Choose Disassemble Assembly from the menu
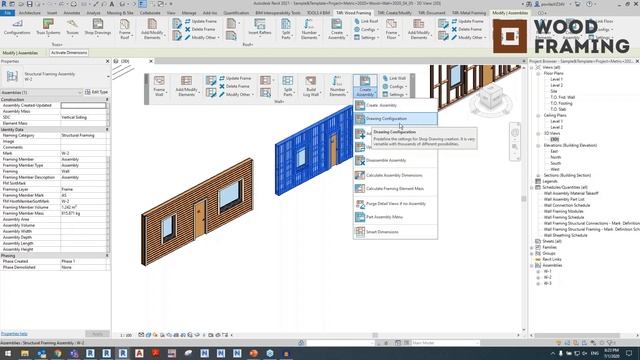640x360 pixels. [395, 160]
